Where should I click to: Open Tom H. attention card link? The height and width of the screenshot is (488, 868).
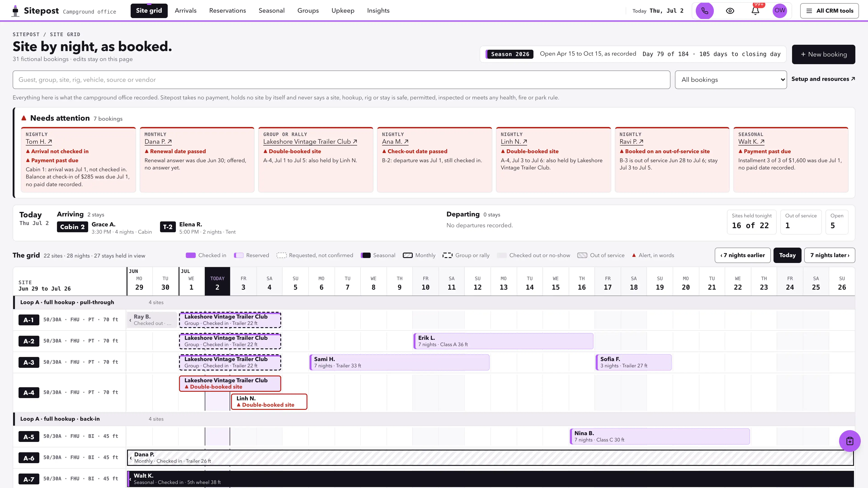click(39, 142)
